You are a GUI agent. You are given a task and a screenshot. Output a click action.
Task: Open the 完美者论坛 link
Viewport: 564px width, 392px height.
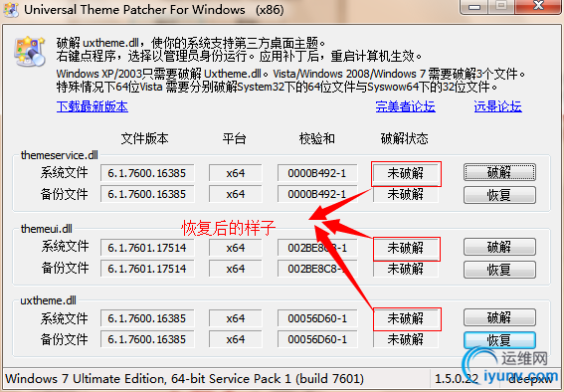pos(406,106)
